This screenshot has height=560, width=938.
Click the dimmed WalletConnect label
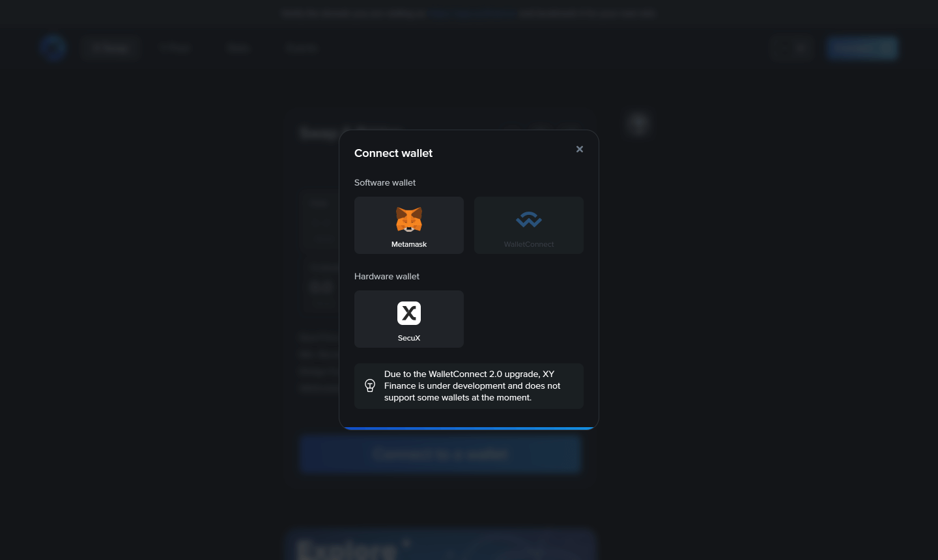[529, 244]
